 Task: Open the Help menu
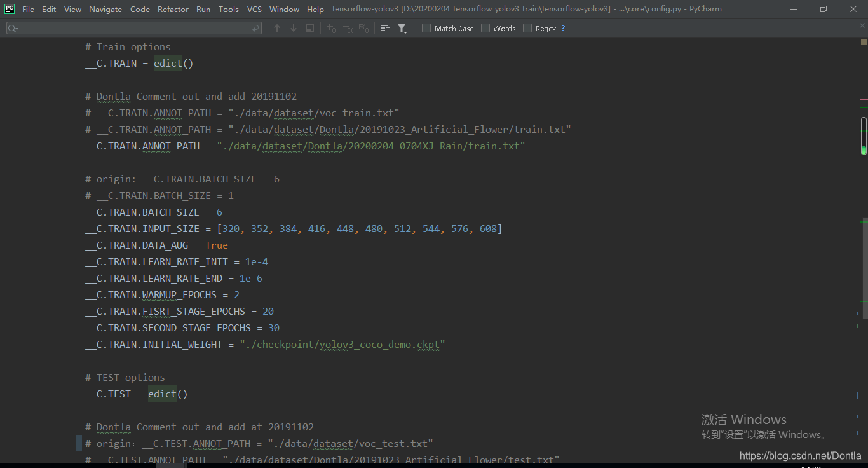pyautogui.click(x=315, y=9)
